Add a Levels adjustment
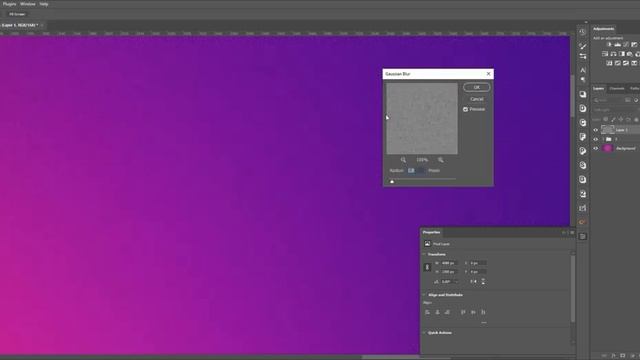 pyautogui.click(x=618, y=44)
